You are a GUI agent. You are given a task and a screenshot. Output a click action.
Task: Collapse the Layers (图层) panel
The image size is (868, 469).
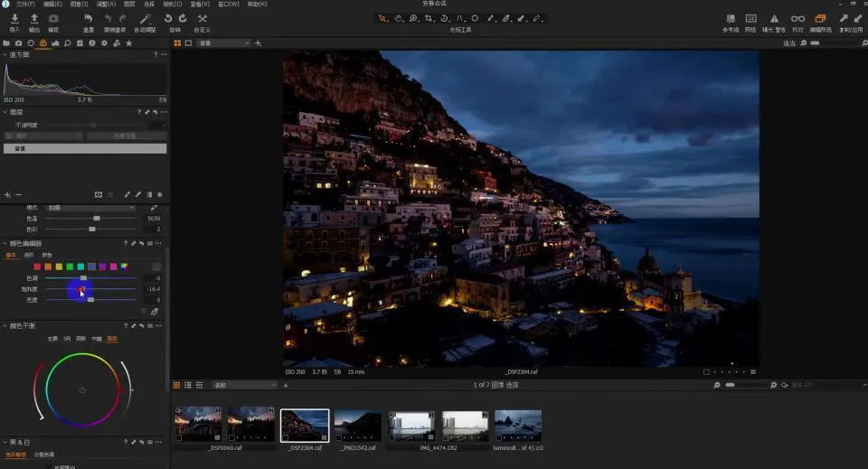coord(5,112)
